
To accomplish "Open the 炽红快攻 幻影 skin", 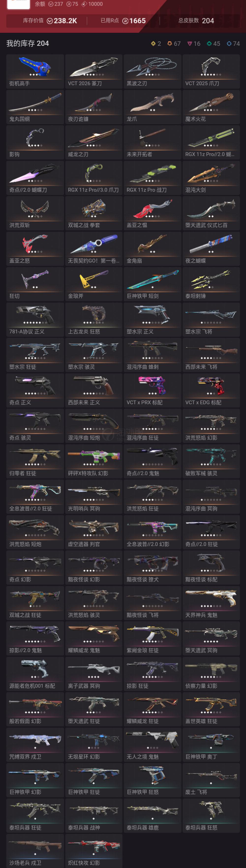I will point(93,851).
